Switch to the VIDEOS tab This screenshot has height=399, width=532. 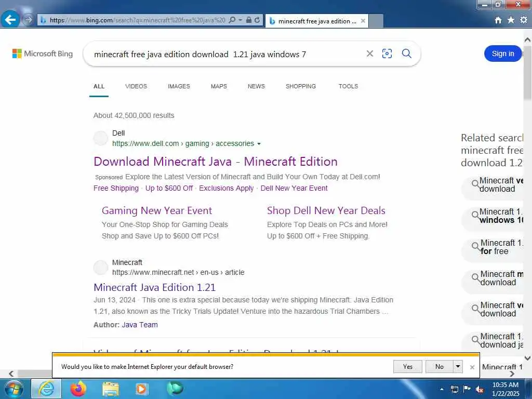[136, 86]
